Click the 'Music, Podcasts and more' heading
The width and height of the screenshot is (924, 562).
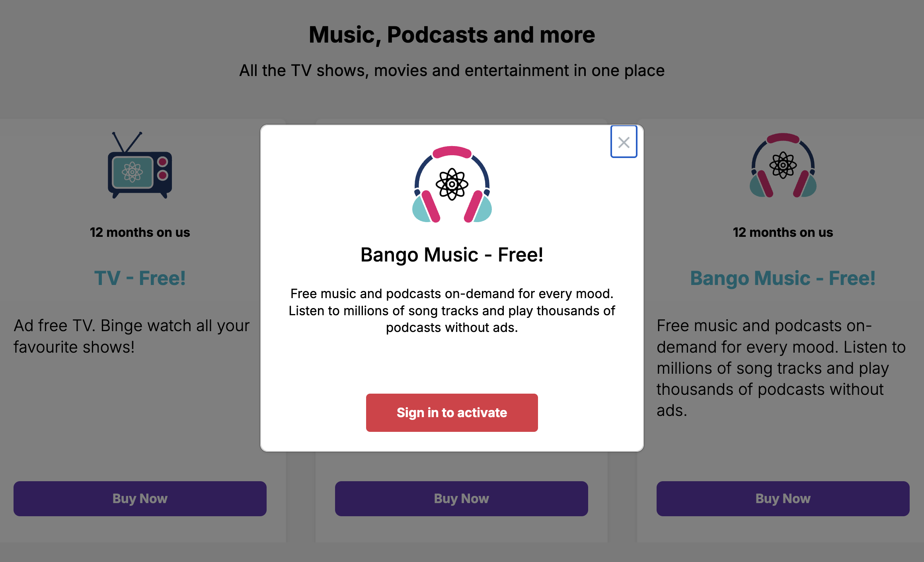[x=452, y=35]
